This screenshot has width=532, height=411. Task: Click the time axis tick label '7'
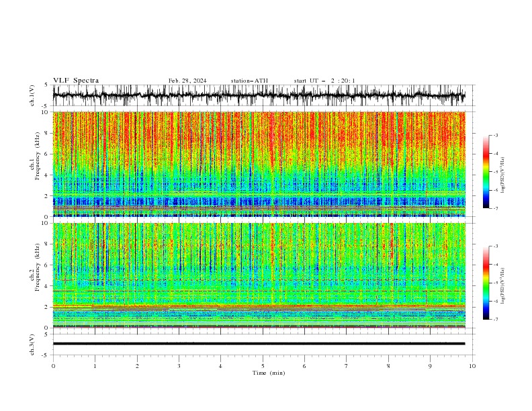coord(347,366)
